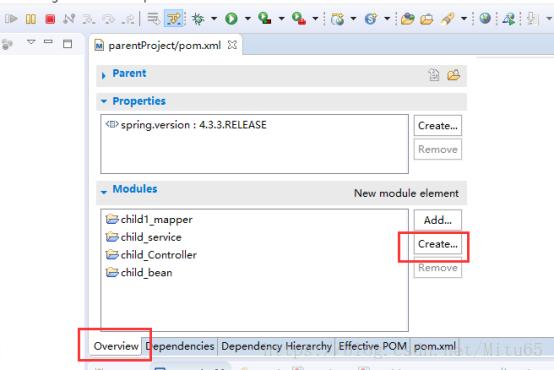
Task: Click the Step Into icon
Action: [88, 18]
